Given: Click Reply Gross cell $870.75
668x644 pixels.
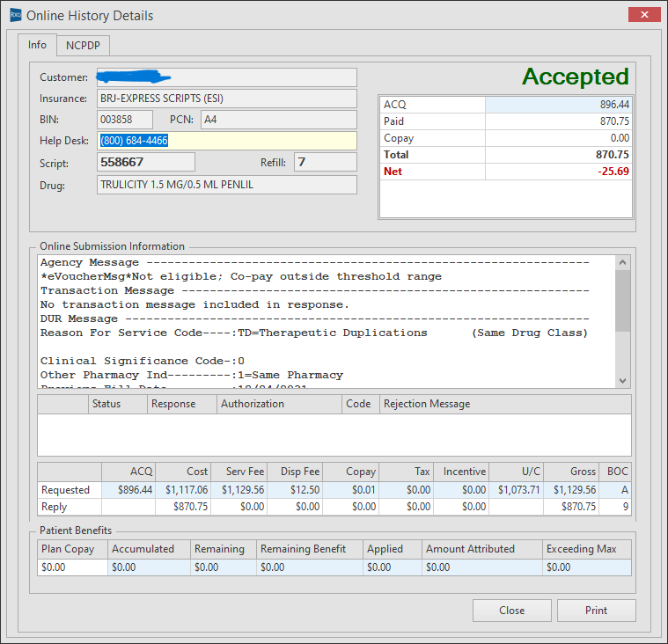Looking at the screenshot, I should tap(571, 507).
